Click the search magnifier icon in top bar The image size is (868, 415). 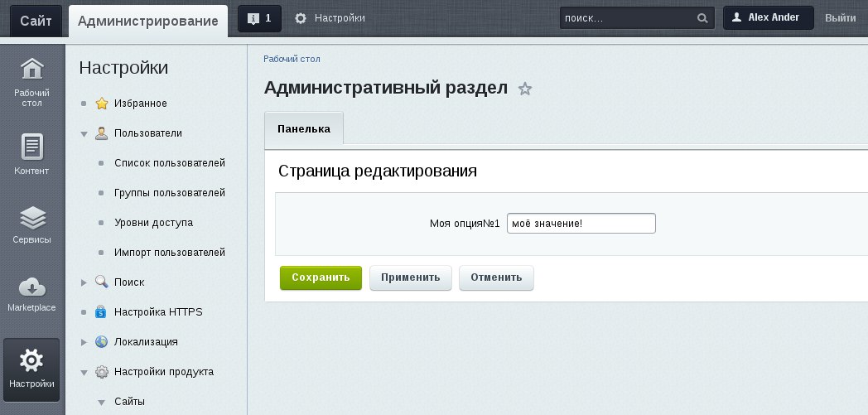[x=702, y=18]
